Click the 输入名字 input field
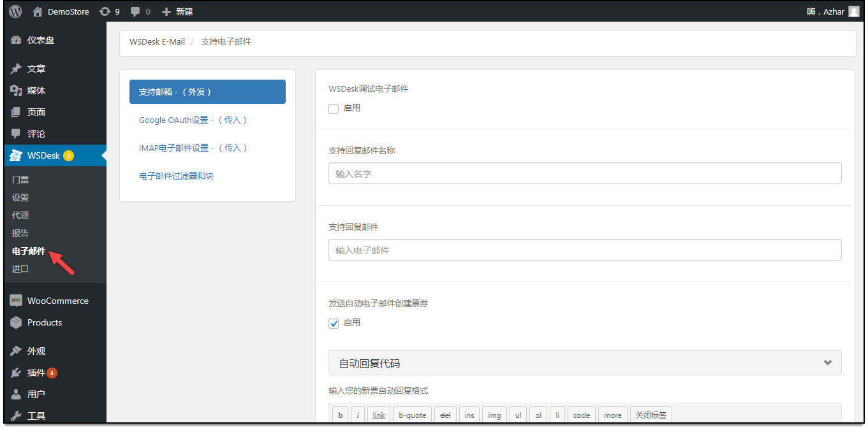868x430 pixels. point(585,173)
